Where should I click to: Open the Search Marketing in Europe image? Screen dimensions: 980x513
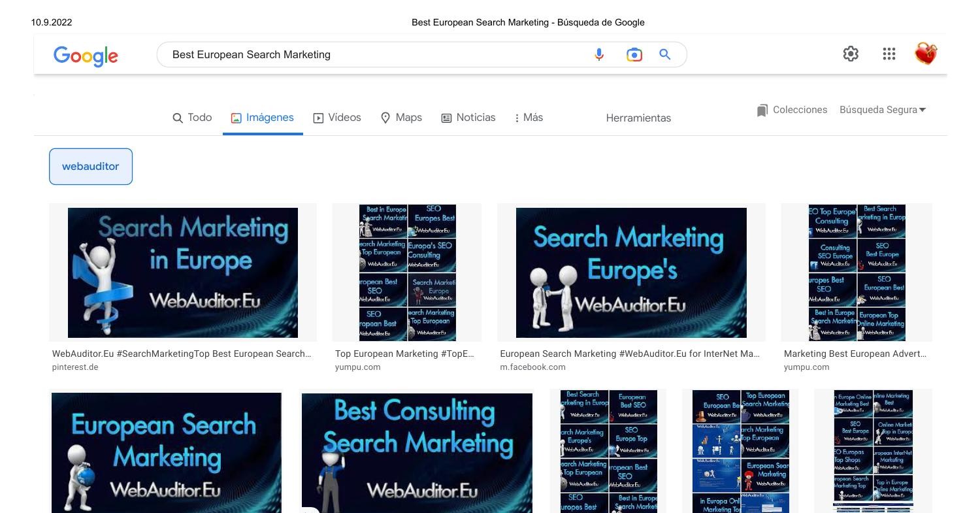coord(183,273)
